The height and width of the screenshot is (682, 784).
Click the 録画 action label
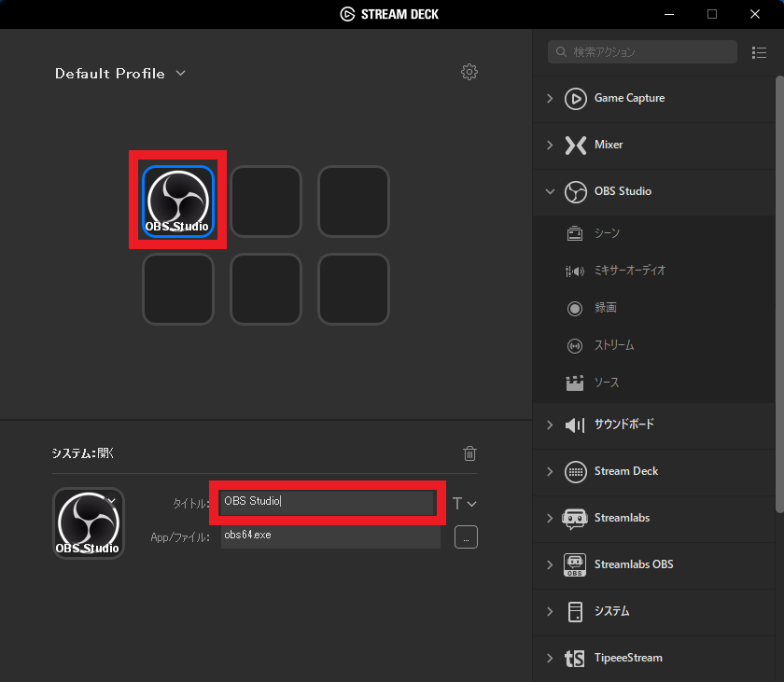[606, 308]
